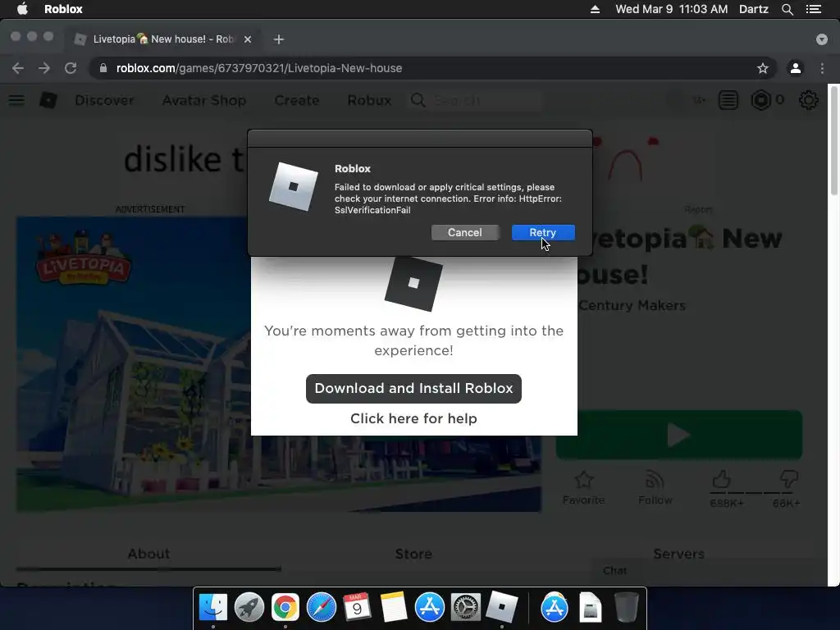
Task: Open the Roblox notifications feed icon
Action: click(728, 100)
